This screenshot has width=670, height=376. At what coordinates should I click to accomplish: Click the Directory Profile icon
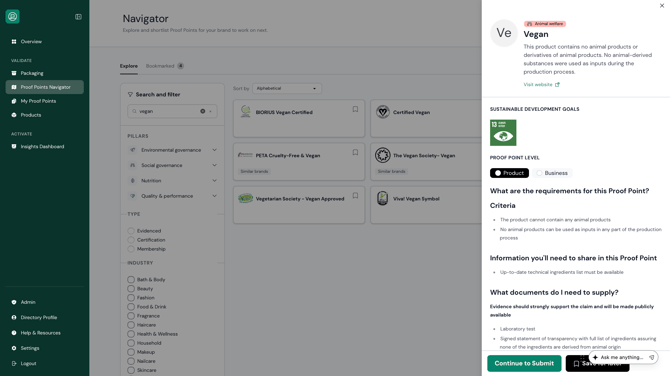click(x=14, y=317)
